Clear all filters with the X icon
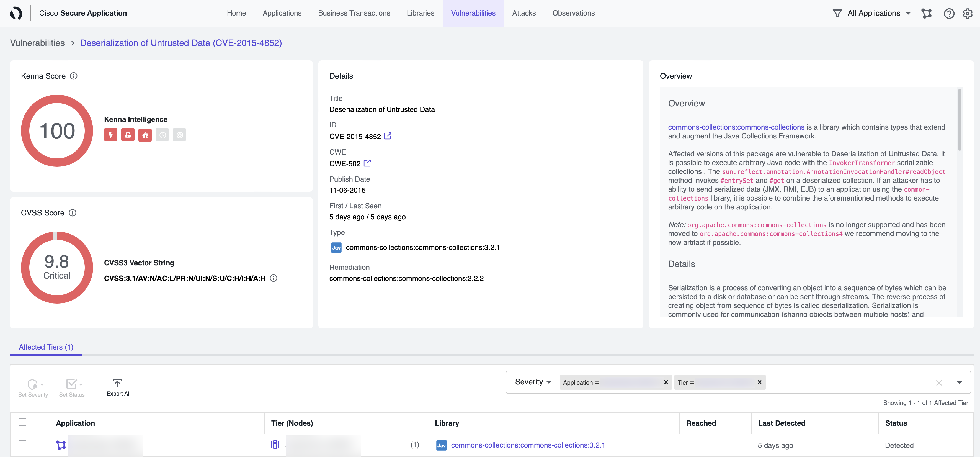 click(x=938, y=382)
